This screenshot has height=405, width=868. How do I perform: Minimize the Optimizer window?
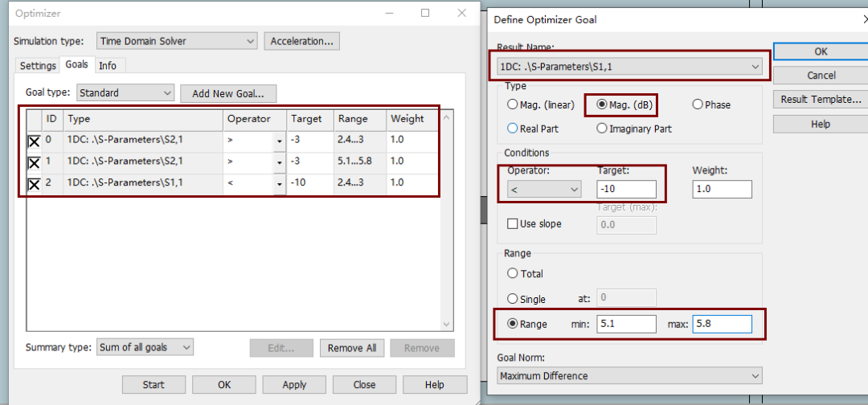coord(389,13)
